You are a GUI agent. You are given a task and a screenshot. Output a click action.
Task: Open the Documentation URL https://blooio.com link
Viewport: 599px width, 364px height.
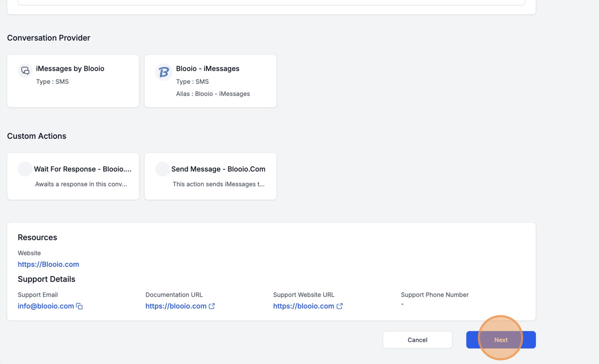[176, 306]
